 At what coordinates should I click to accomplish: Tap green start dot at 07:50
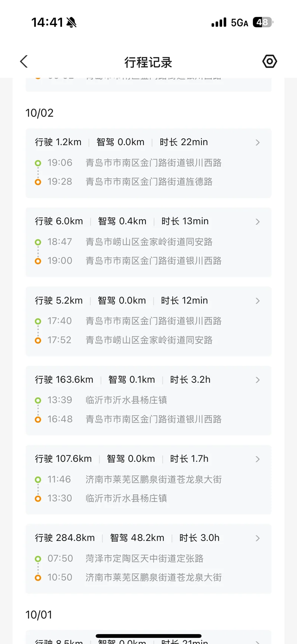coord(38,559)
